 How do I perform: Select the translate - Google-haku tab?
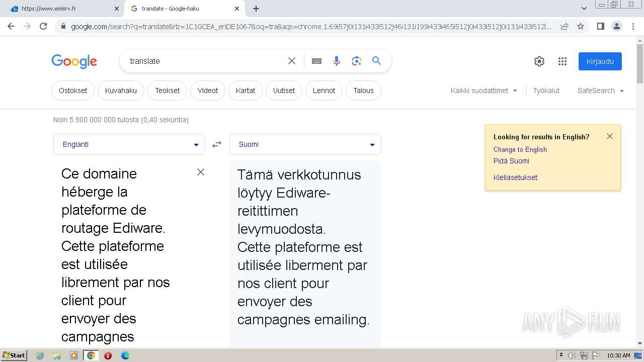[185, 9]
